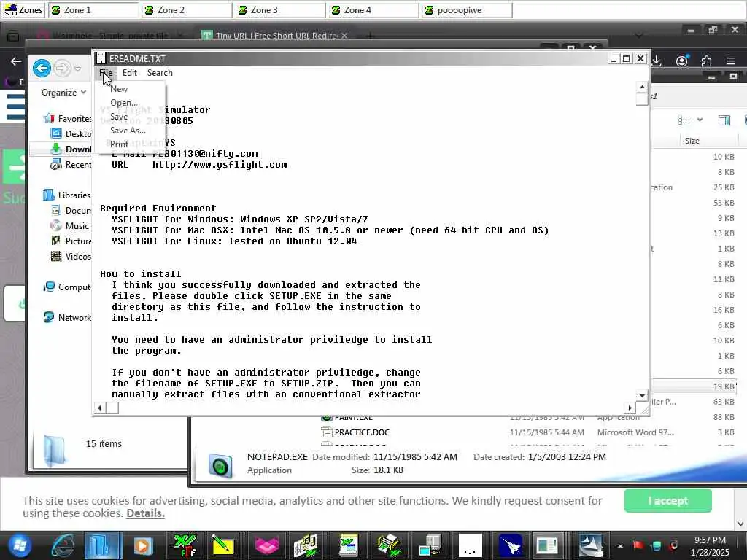
Task: Select the PRACTICE.DOC file
Action: point(362,432)
